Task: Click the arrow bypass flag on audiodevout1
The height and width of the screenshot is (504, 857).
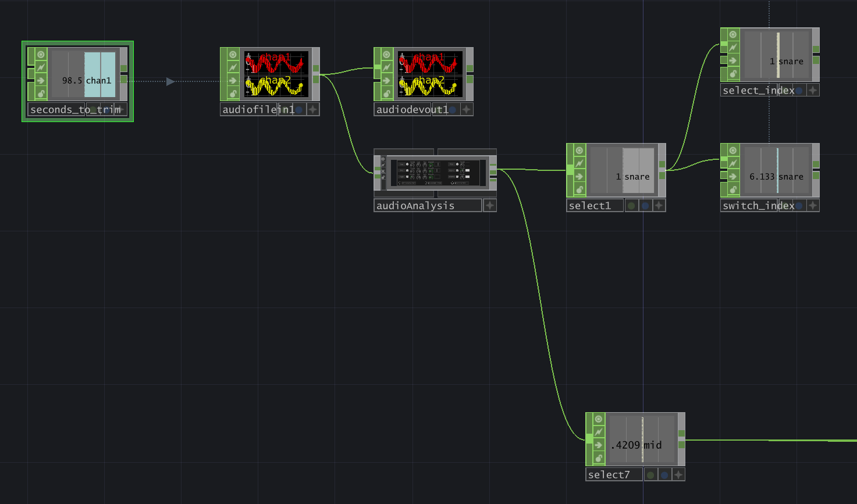Action: pyautogui.click(x=386, y=81)
